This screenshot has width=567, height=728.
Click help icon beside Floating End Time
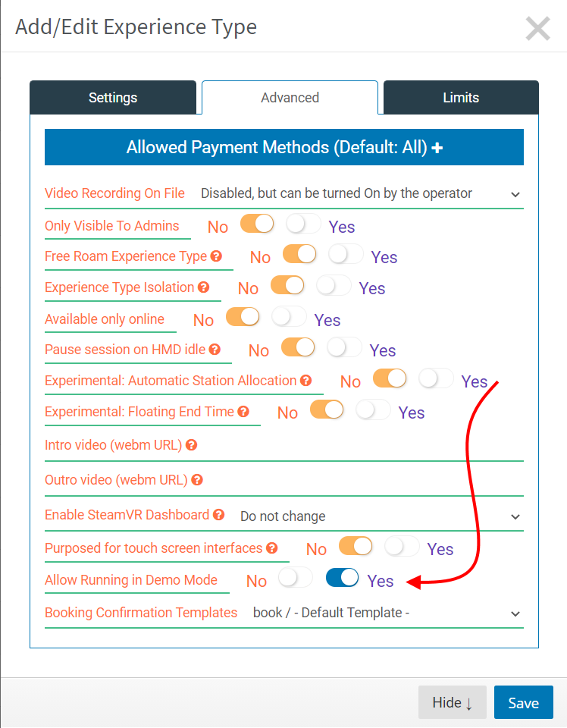pos(243,411)
